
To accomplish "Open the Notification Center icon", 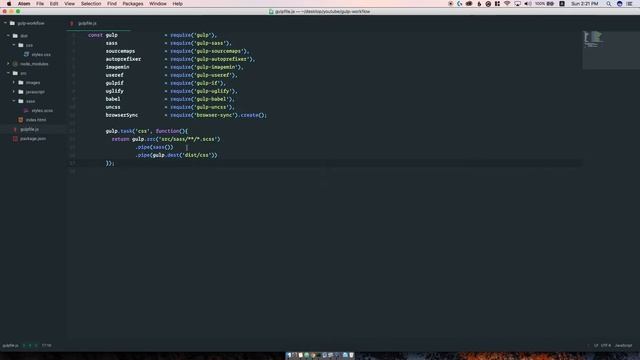I will pos(629,4).
